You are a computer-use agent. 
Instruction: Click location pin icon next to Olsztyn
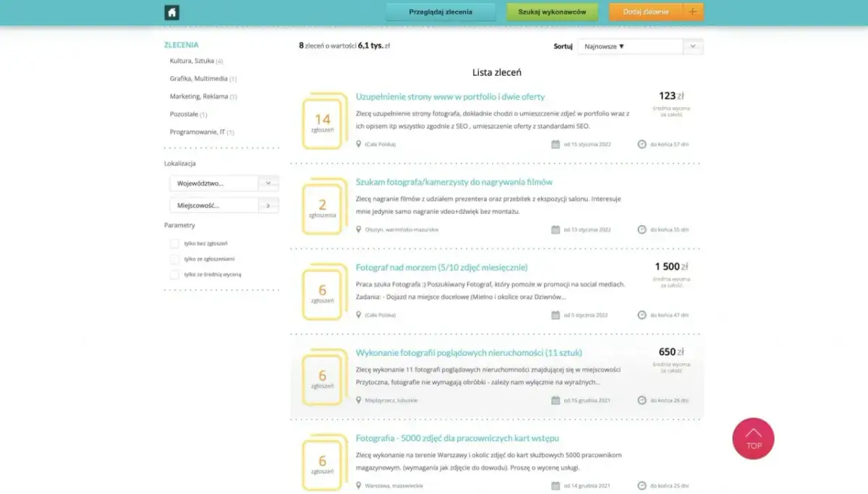click(x=359, y=229)
